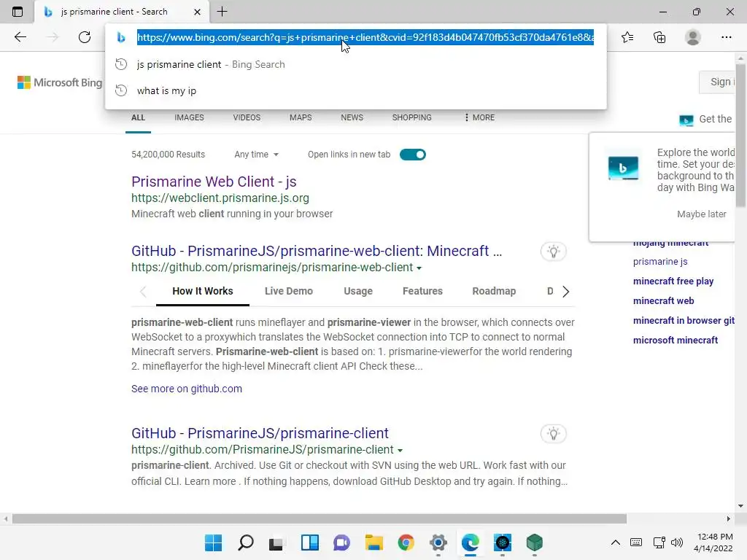Switch to Microsoft Edge taskbar icon
The width and height of the screenshot is (747, 560).
[x=471, y=542]
